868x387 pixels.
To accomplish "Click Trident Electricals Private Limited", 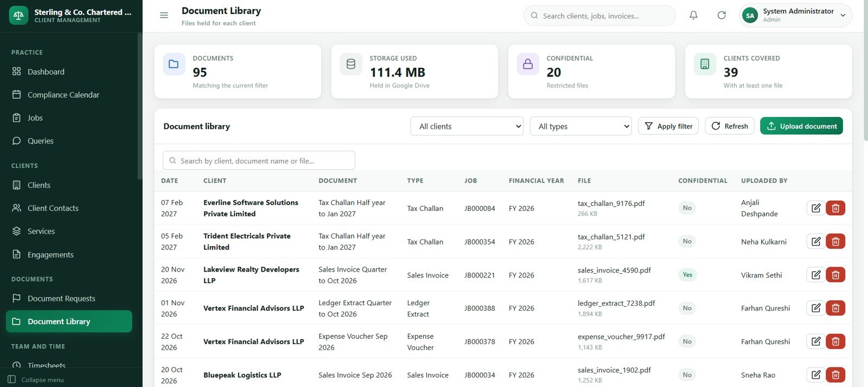I will click(x=247, y=242).
